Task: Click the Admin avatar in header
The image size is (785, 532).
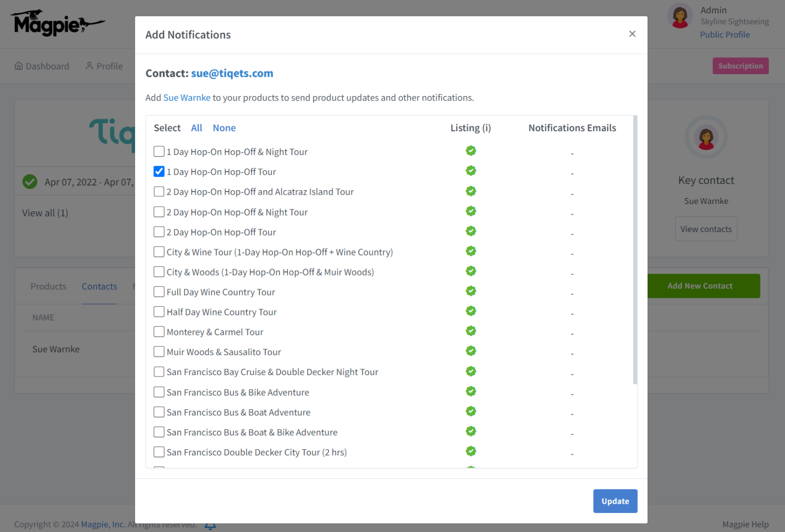Action: click(680, 16)
